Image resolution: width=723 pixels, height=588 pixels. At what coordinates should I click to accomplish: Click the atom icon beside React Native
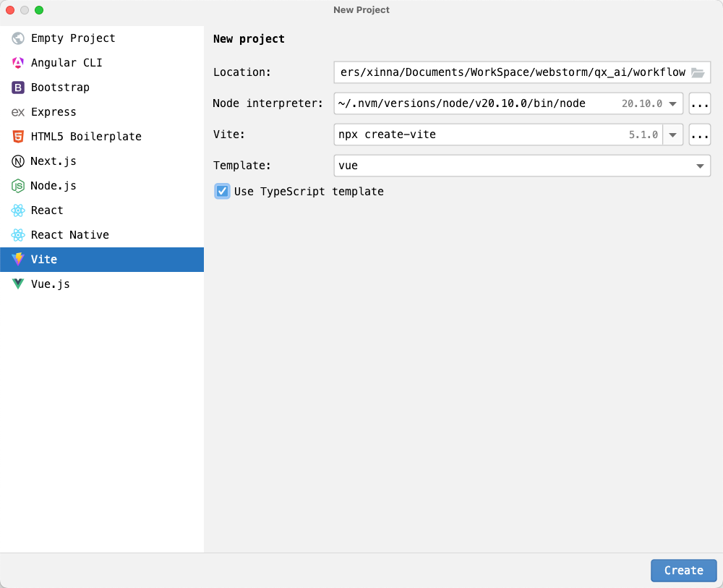(x=18, y=235)
